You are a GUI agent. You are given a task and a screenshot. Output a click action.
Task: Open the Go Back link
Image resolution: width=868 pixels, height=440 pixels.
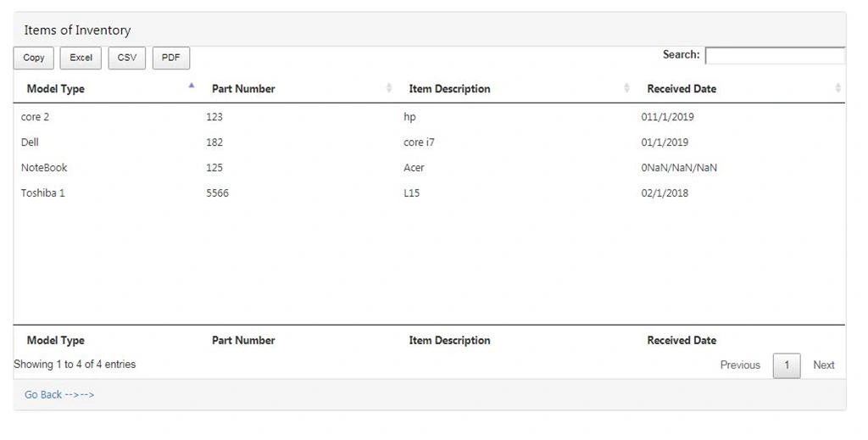(59, 394)
